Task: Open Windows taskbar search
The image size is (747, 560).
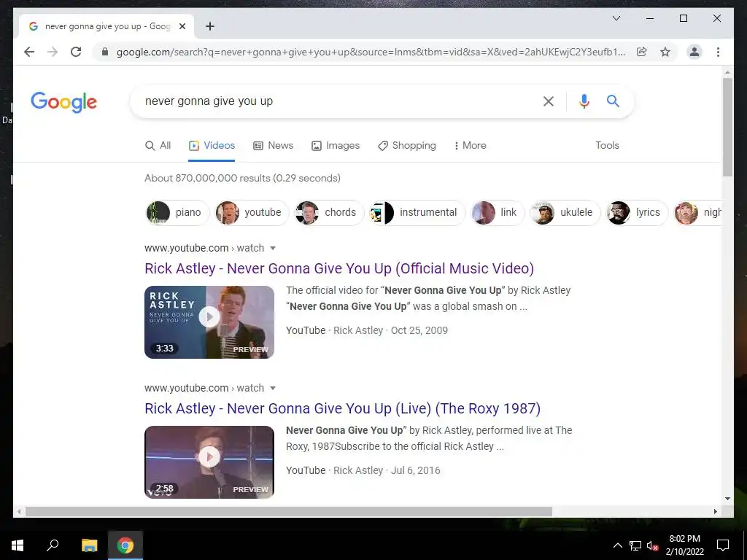Action: tap(53, 545)
